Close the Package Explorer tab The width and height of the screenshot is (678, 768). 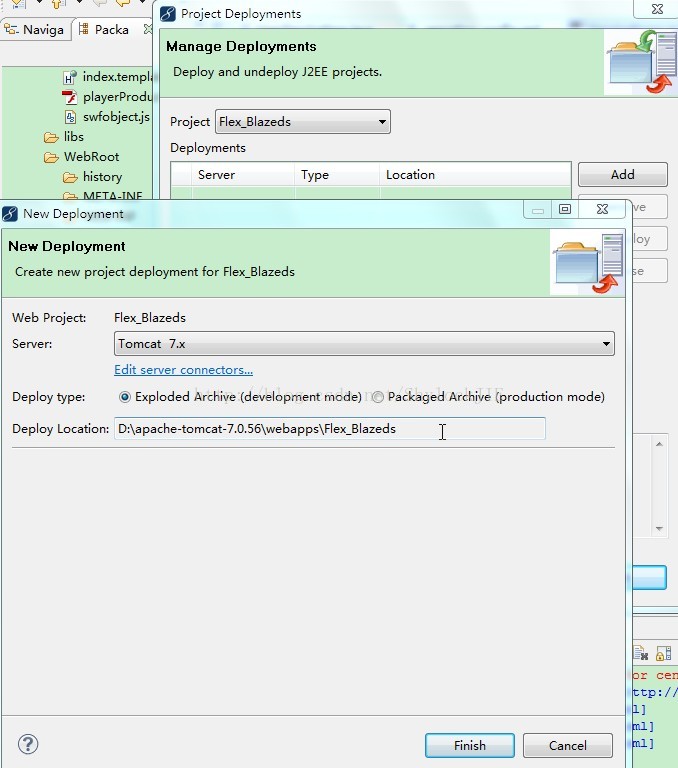click(147, 29)
